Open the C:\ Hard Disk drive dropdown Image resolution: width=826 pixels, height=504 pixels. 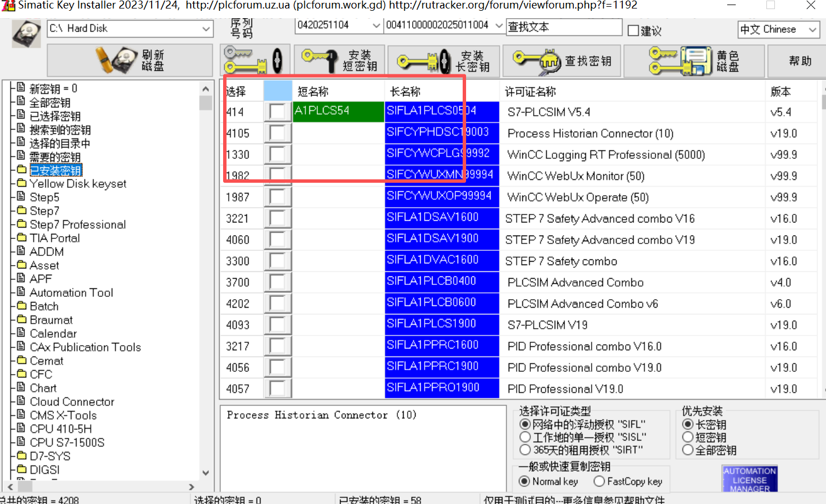[206, 28]
